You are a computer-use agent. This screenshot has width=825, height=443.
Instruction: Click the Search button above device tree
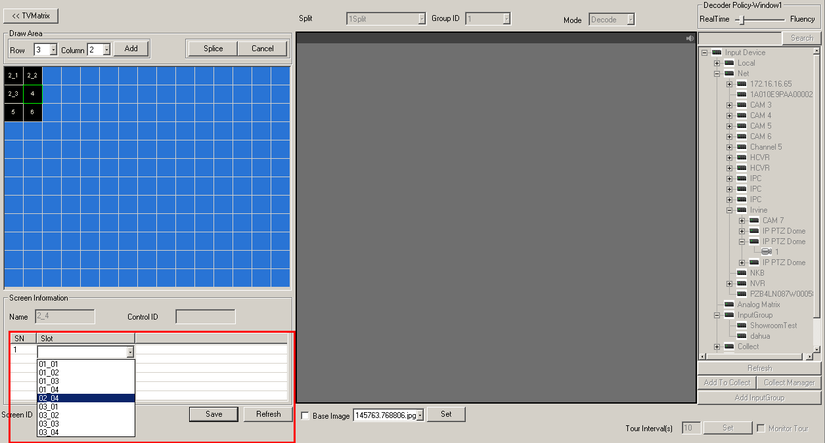[801, 38]
